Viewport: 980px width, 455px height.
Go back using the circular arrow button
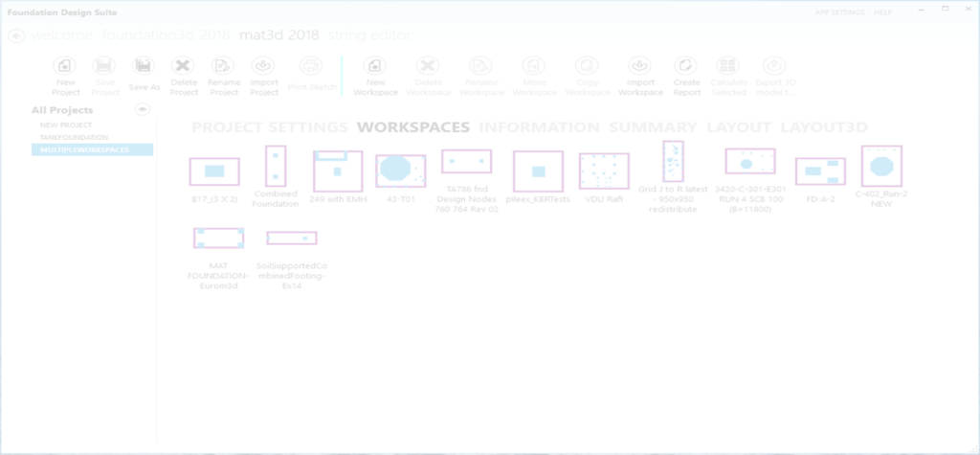click(15, 35)
